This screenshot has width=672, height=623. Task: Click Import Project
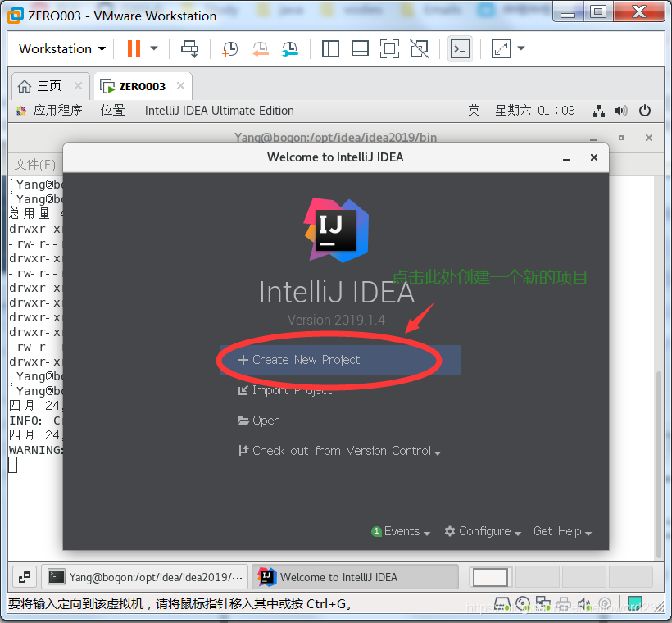click(x=285, y=390)
